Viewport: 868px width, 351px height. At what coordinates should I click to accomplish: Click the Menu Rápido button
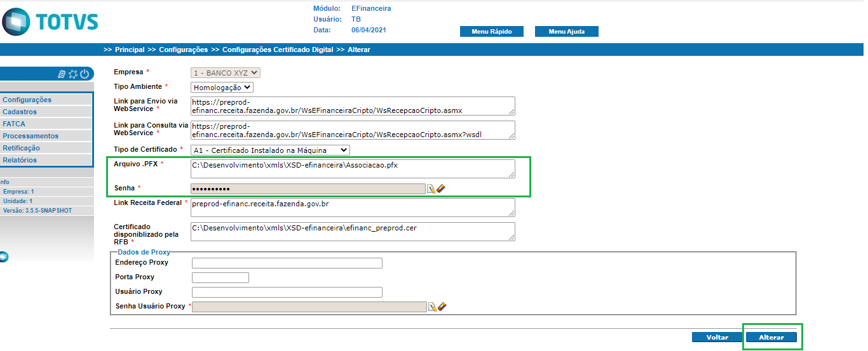492,32
